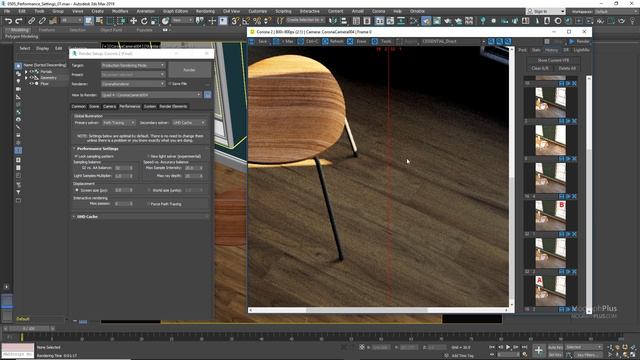Select Screen size (px) displacement radio
640x360 pixels.
[x=77, y=190]
